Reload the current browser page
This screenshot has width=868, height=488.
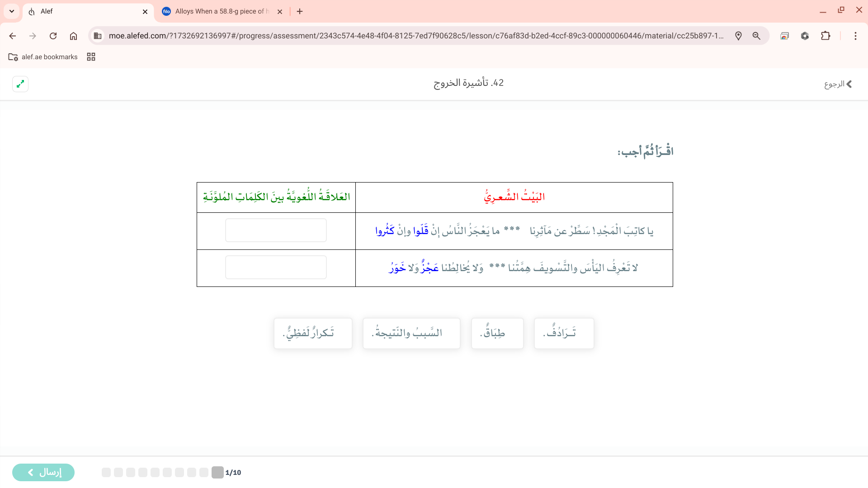pos(53,36)
